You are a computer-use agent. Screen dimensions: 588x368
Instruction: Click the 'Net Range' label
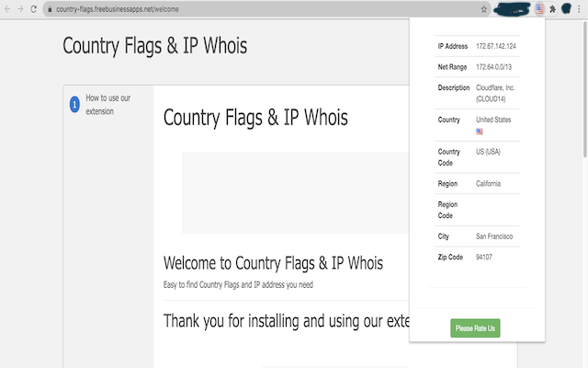pyautogui.click(x=452, y=67)
